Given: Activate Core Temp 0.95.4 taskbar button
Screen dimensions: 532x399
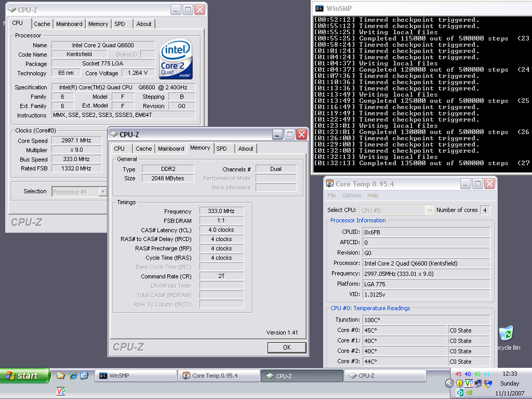Looking at the screenshot, I should (219, 376).
